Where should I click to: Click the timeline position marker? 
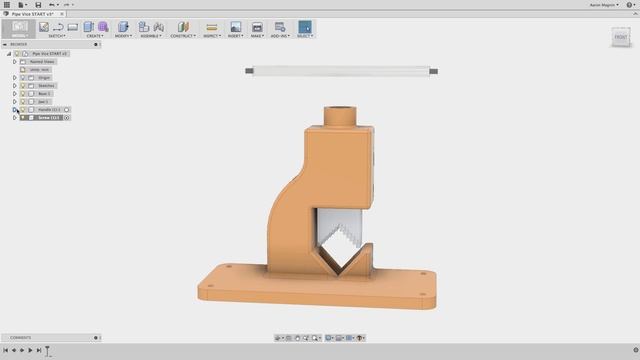coord(47,351)
